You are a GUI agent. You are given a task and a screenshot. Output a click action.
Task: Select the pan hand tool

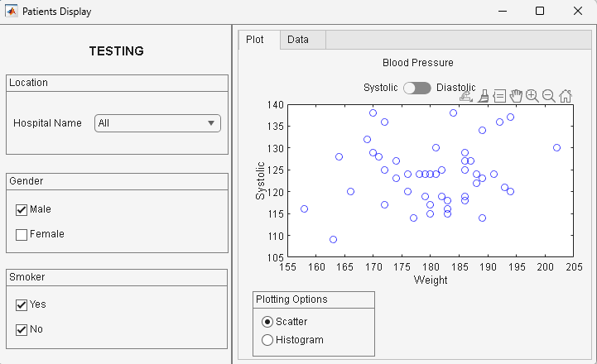click(516, 95)
